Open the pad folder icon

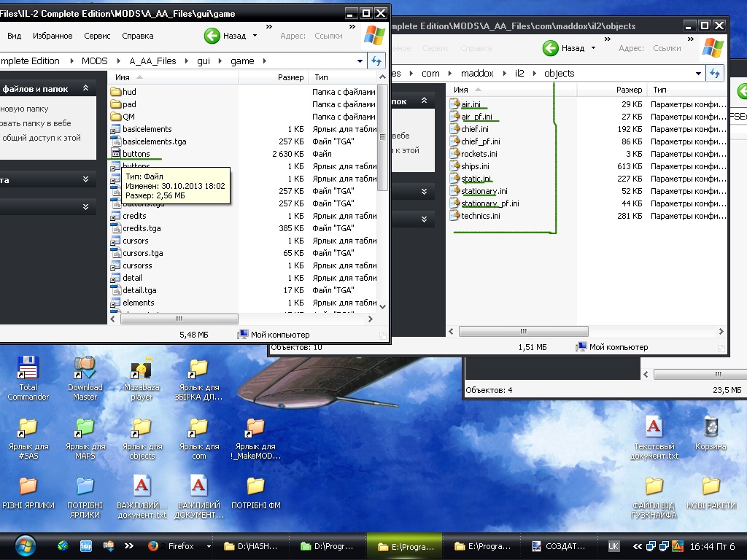(115, 104)
